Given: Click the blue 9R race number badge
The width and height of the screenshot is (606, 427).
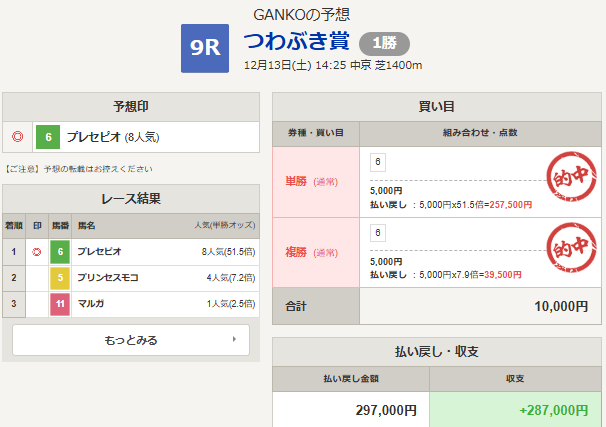Looking at the screenshot, I should pyautogui.click(x=205, y=48).
